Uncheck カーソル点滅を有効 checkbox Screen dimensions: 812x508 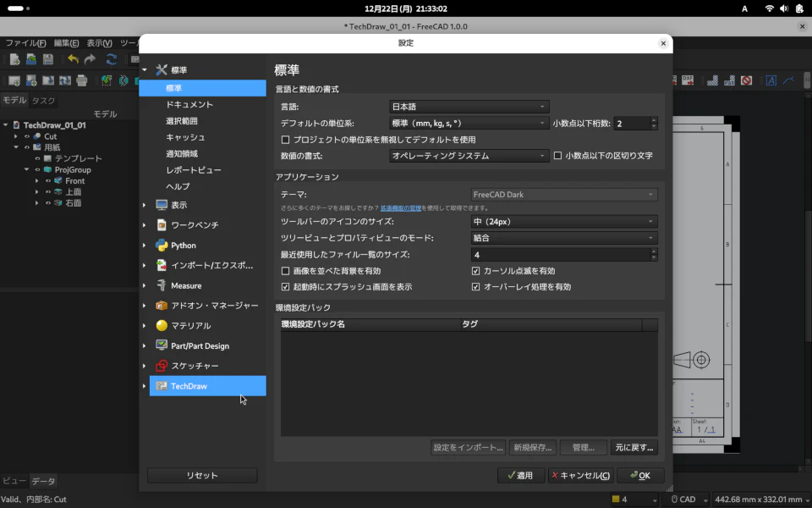pyautogui.click(x=475, y=271)
